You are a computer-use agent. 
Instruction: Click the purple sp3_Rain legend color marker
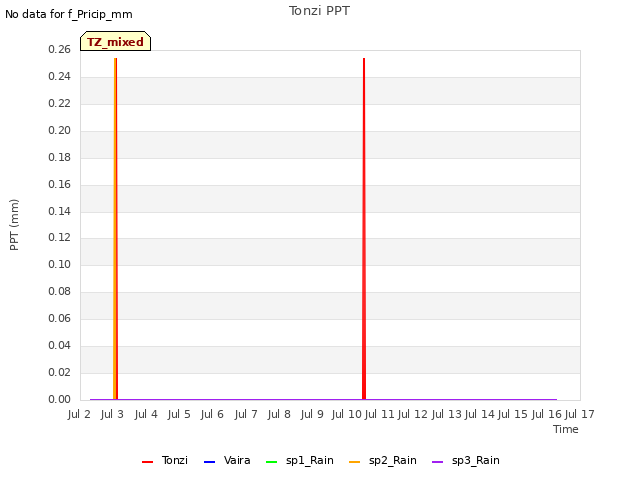(x=438, y=462)
